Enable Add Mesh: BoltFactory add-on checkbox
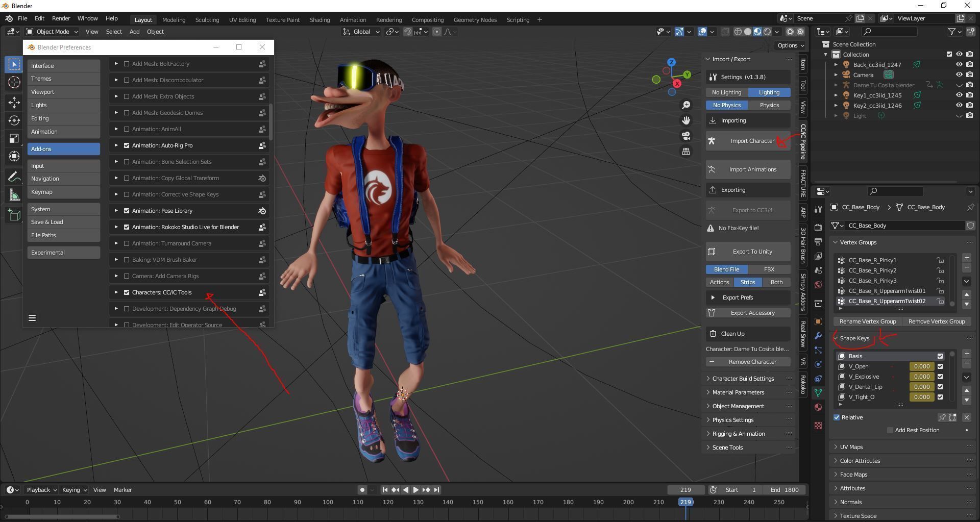 127,64
